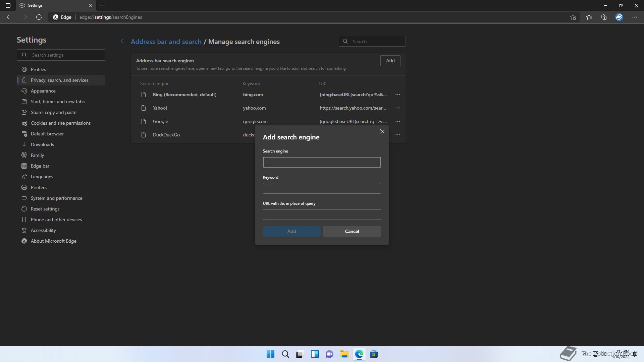
Task: Cancel the Add search engine dialog
Action: (352, 231)
